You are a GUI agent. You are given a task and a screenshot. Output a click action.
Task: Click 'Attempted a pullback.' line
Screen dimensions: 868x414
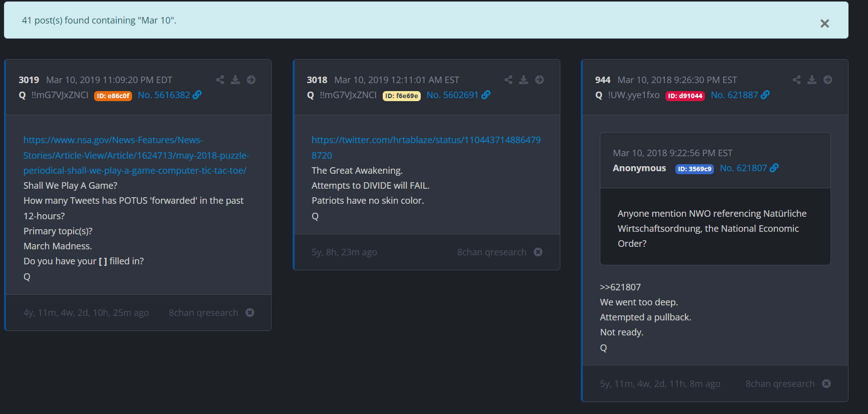pos(645,317)
